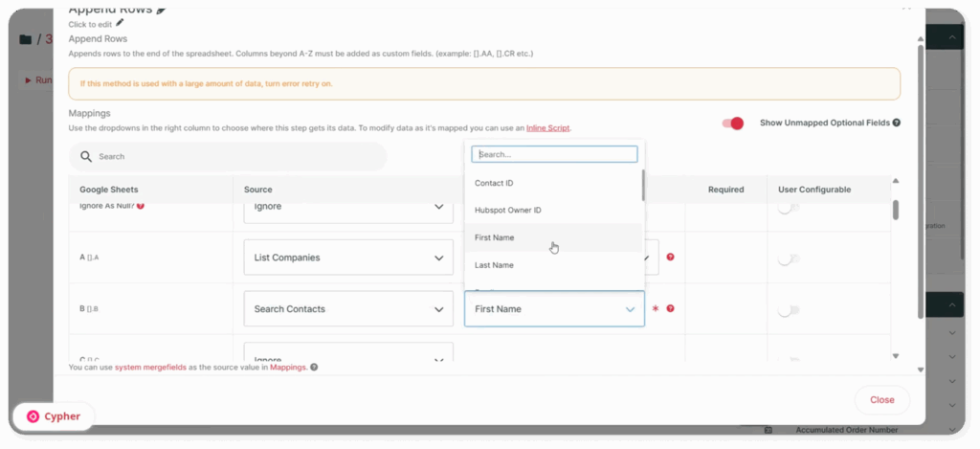Viewport: 980px width, 449px height.
Task: Click the Mappings link in the footer note
Action: (x=288, y=368)
